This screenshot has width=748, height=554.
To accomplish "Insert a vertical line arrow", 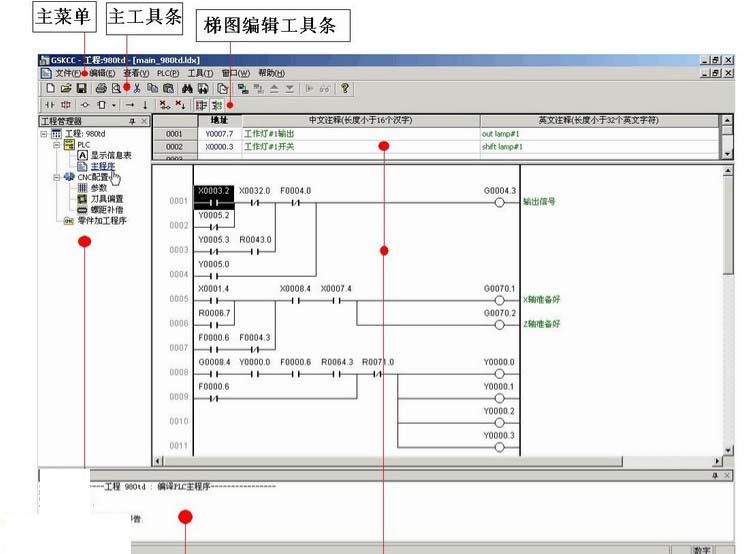I will click(145, 105).
